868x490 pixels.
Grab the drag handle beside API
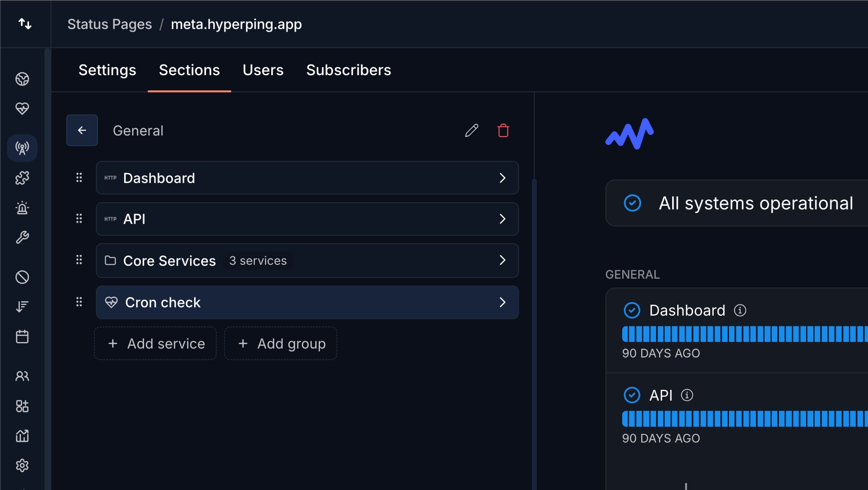[79, 218]
